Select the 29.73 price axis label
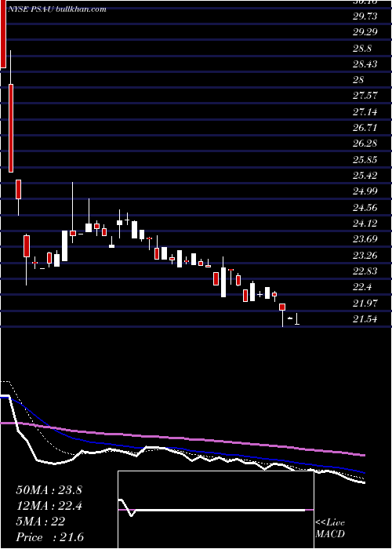The width and height of the screenshot is (392, 549). click(365, 16)
